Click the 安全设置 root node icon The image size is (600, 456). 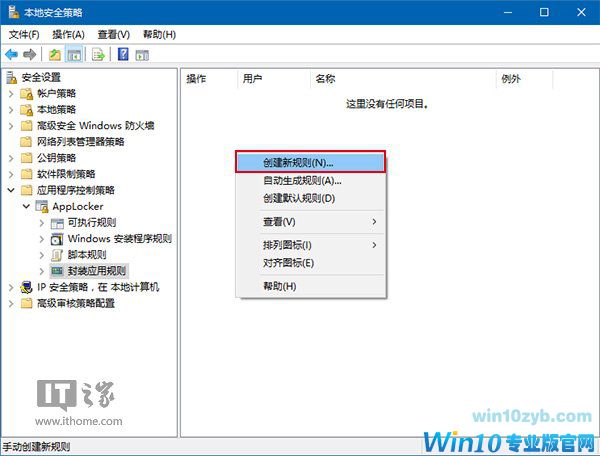[12, 77]
